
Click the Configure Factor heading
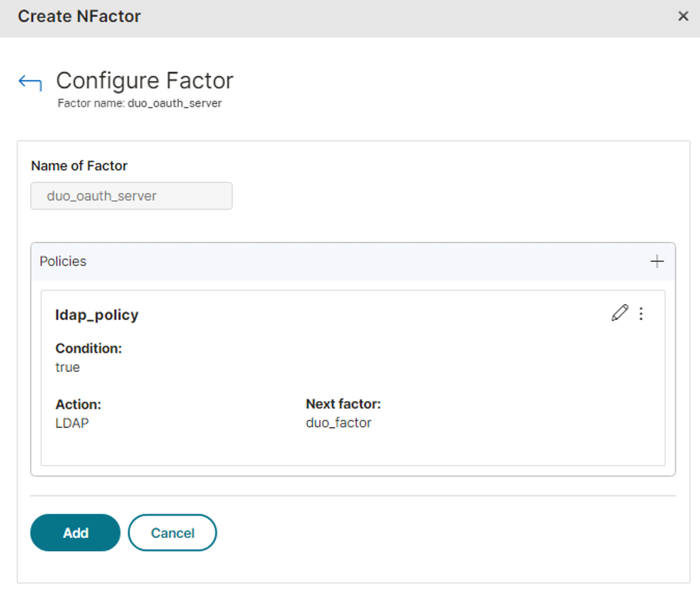tap(144, 81)
